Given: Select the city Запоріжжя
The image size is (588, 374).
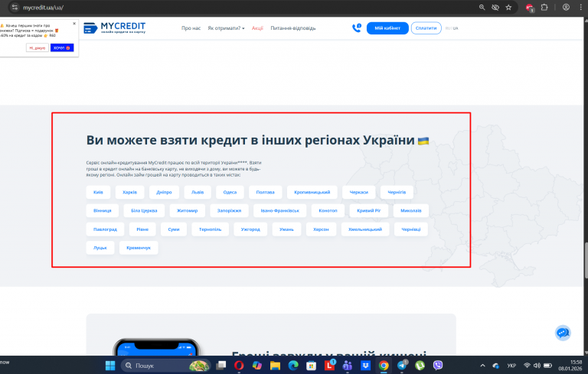Looking at the screenshot, I should 229,210.
